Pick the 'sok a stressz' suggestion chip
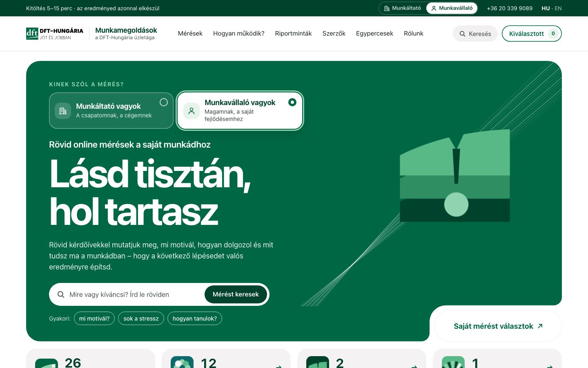 click(x=141, y=319)
